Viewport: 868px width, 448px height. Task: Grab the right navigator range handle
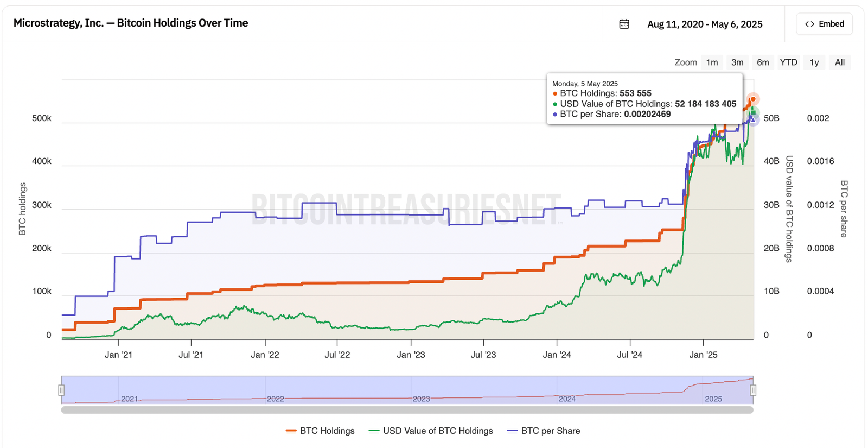click(x=753, y=390)
